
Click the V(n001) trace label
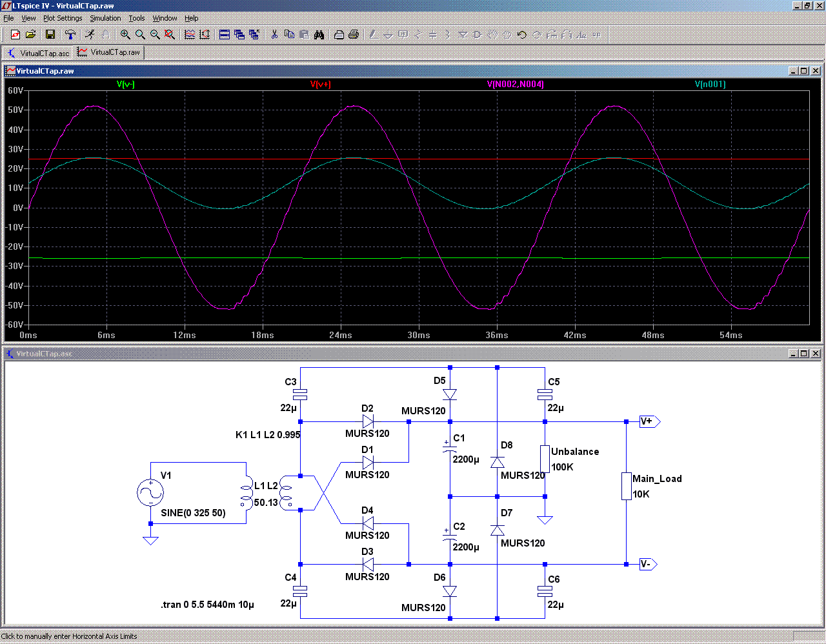tap(710, 85)
